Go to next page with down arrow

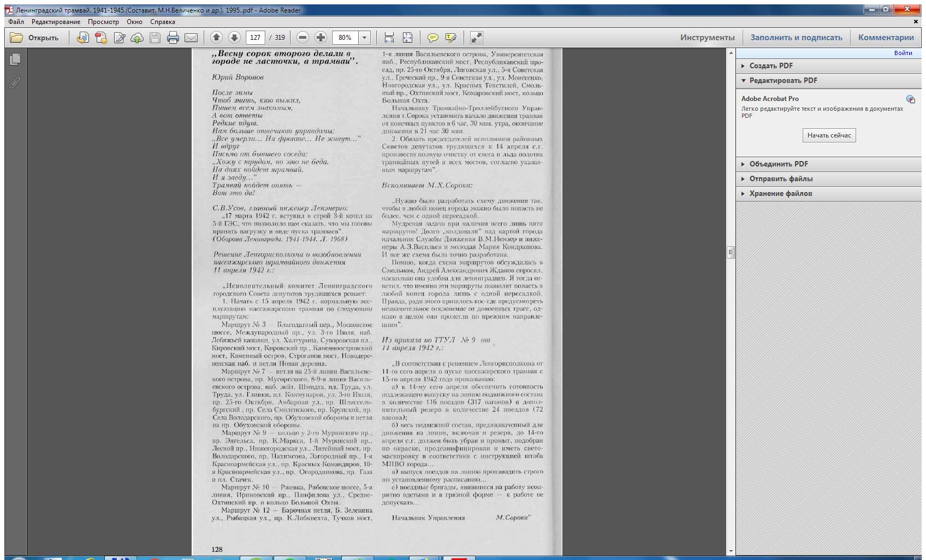coord(234,38)
